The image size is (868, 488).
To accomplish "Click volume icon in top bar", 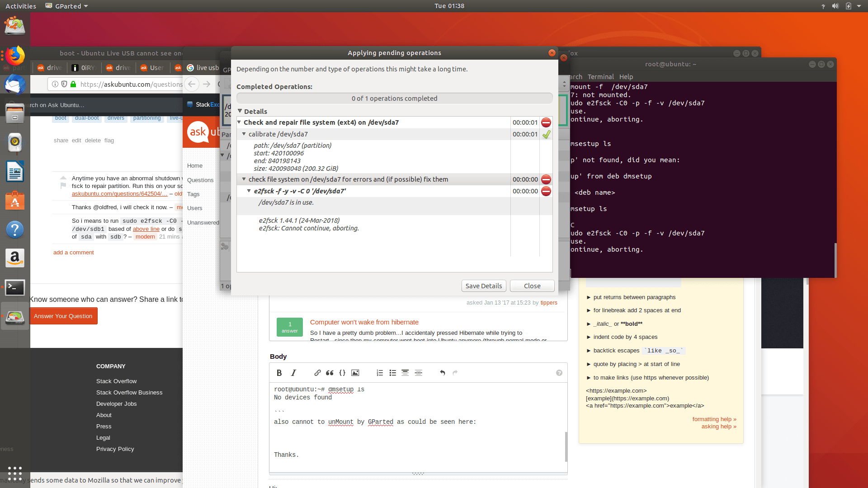I will (835, 6).
